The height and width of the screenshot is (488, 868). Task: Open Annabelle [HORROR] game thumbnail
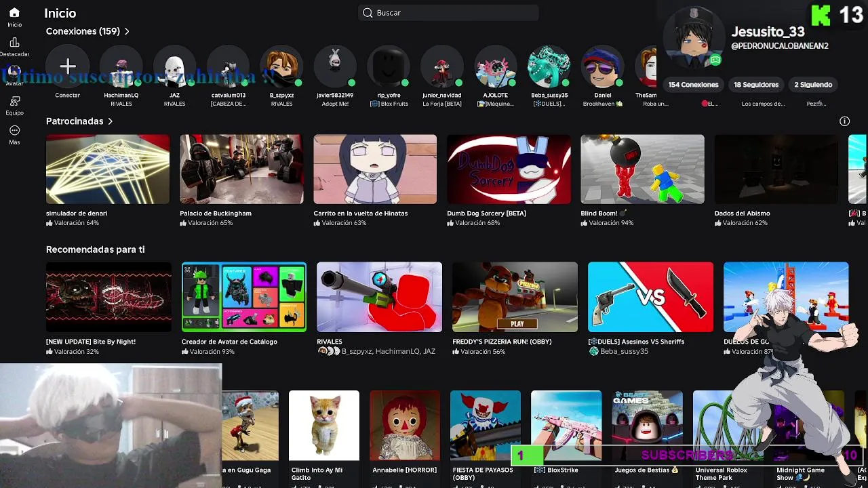(x=405, y=426)
